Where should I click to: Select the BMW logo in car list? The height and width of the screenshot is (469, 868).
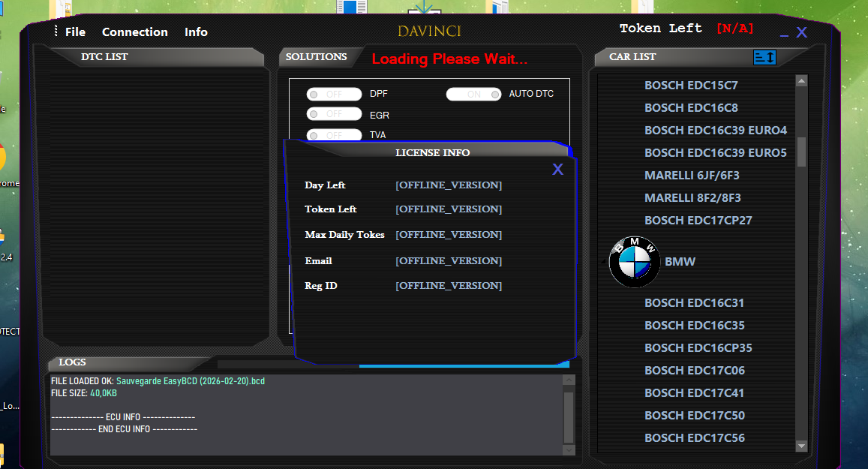635,262
